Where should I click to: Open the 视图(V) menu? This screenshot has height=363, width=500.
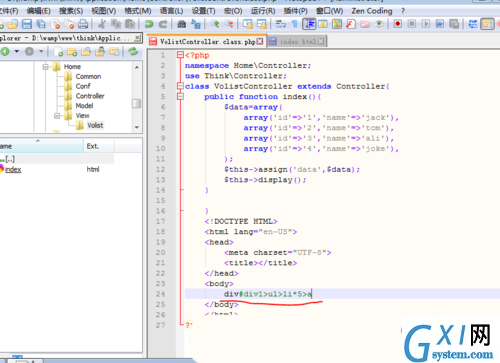coord(104,11)
